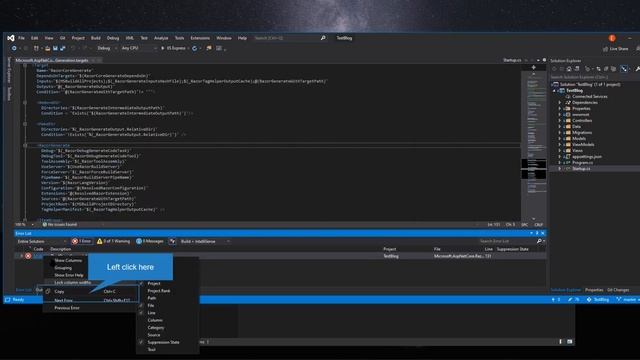Toggle the highlighted Preview Selected Items icon
The width and height of the screenshot is (640, 360).
click(624, 69)
